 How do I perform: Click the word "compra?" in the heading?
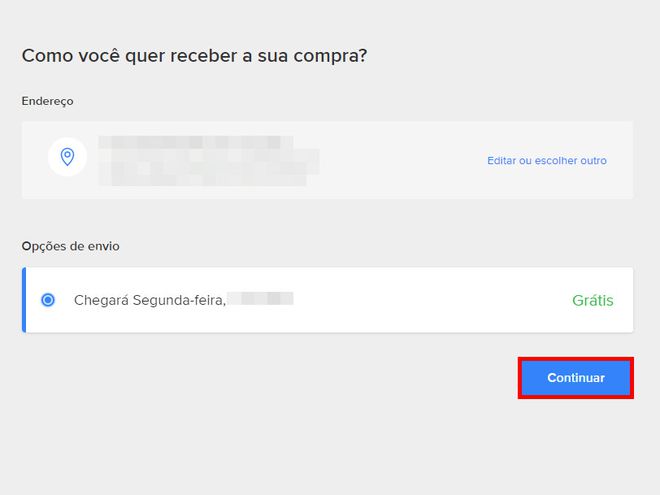coord(330,56)
